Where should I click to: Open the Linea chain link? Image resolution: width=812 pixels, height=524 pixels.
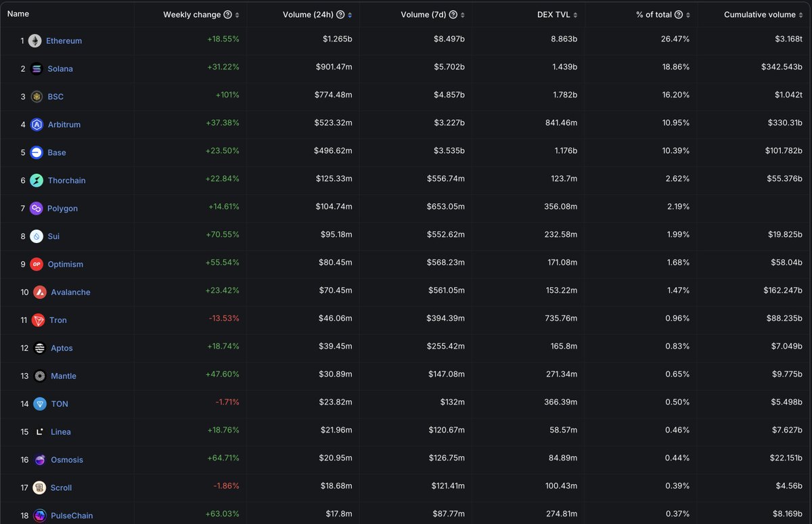click(x=61, y=432)
